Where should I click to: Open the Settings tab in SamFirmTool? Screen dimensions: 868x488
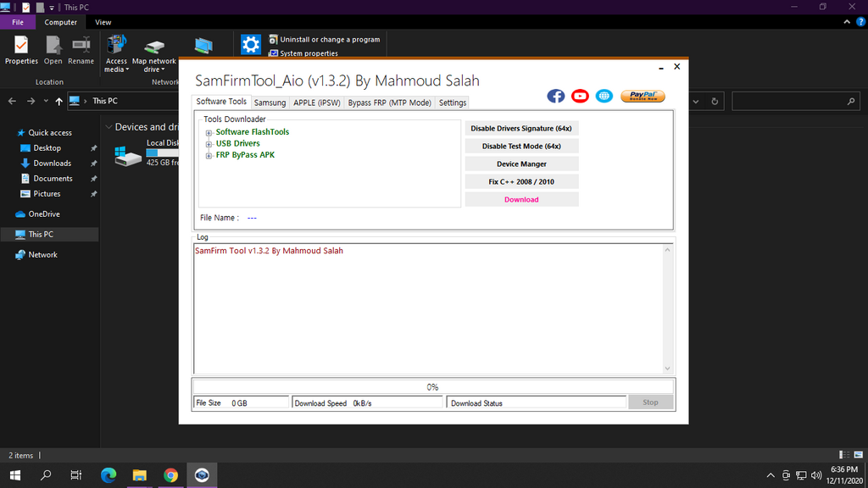click(x=453, y=103)
